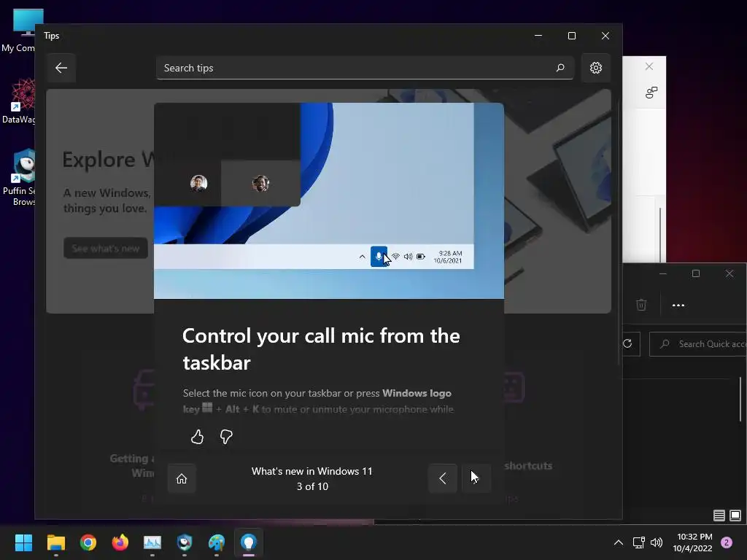Open more options ellipsis in background window
Screen dimensions: 747x560
(678, 306)
